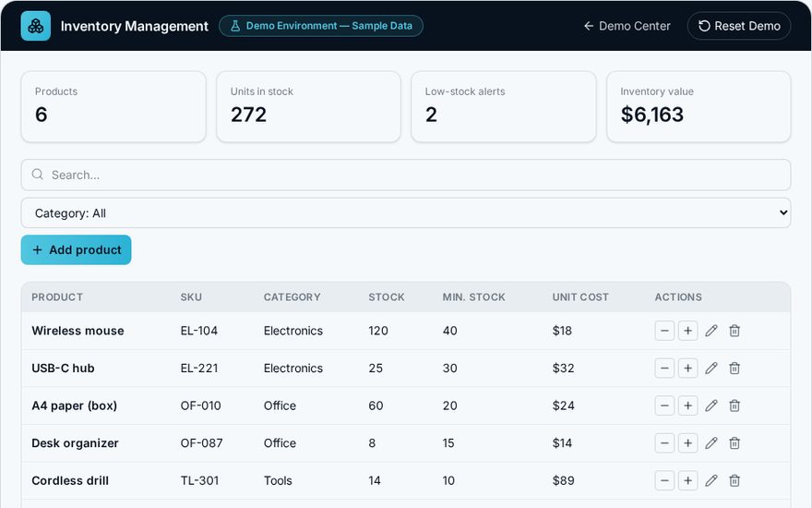The width and height of the screenshot is (812, 508).
Task: Decrease stock for A4 paper (box)
Action: (x=664, y=405)
